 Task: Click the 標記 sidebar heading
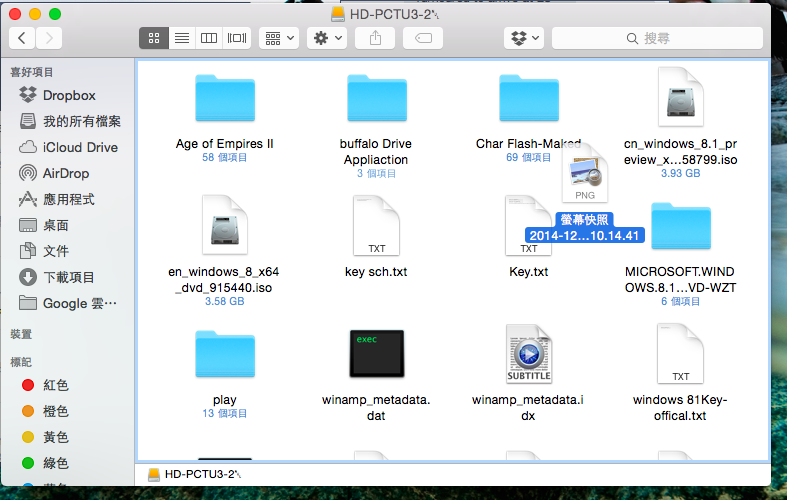pyautogui.click(x=21, y=362)
